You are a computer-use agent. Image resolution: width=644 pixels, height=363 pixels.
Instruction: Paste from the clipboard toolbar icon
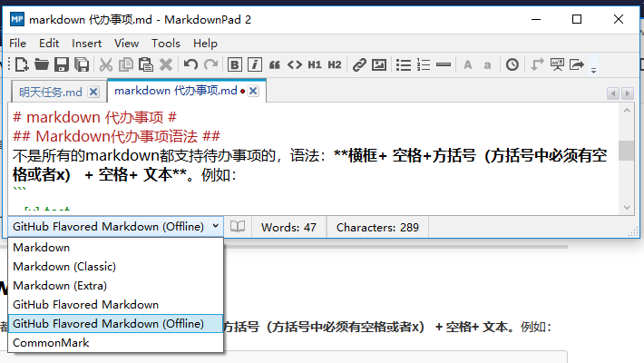[146, 64]
